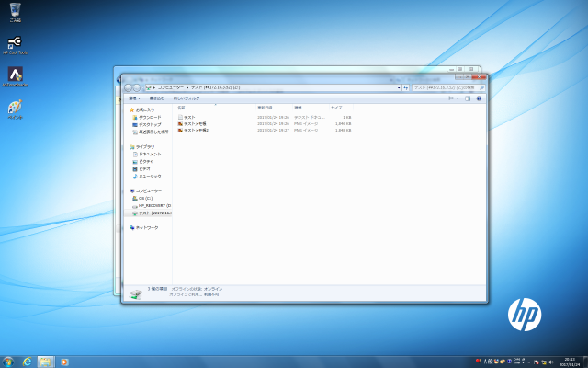The height and width of the screenshot is (368, 588).
Task: Click the help icon in Explorer toolbar
Action: coord(479,98)
